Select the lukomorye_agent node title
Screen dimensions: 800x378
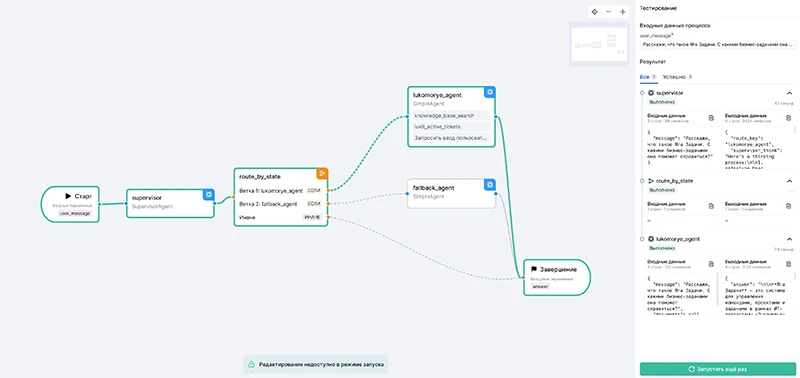pyautogui.click(x=436, y=95)
